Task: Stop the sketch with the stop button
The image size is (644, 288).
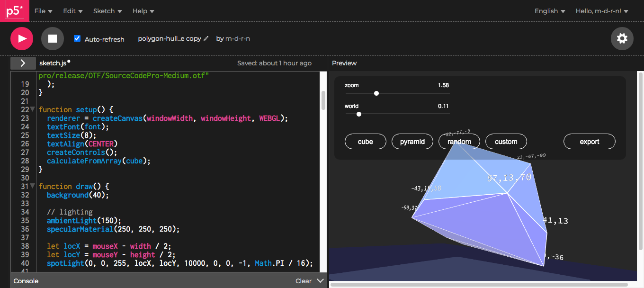Action: 53,39
